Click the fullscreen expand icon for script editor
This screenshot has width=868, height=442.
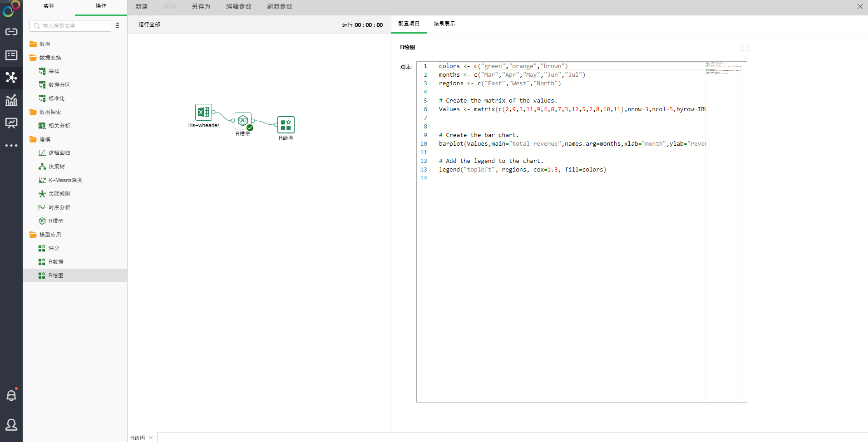[x=744, y=48]
